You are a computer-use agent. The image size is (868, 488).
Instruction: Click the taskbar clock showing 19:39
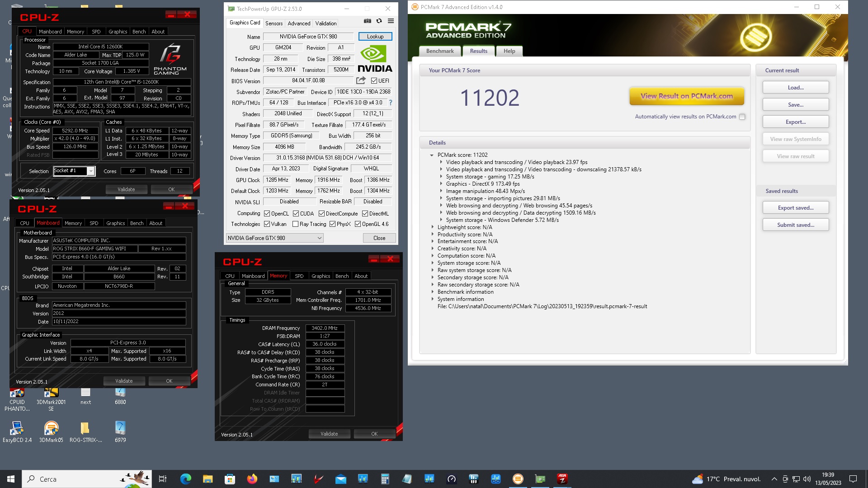coord(828,479)
